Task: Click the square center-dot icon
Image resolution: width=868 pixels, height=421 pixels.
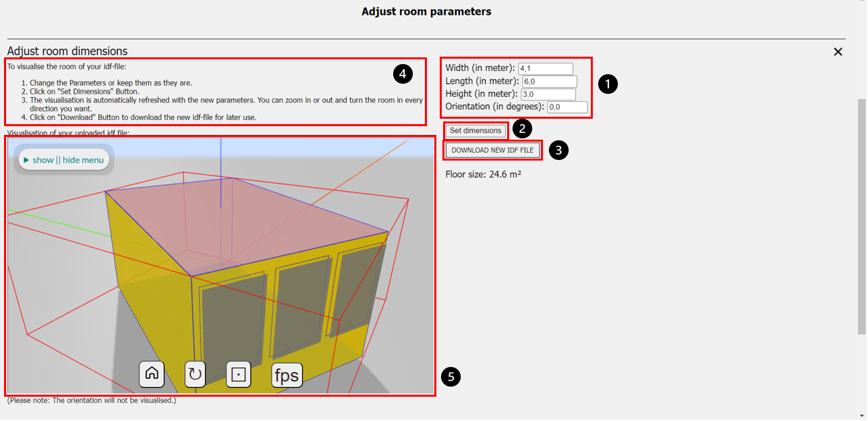Action: click(x=238, y=374)
